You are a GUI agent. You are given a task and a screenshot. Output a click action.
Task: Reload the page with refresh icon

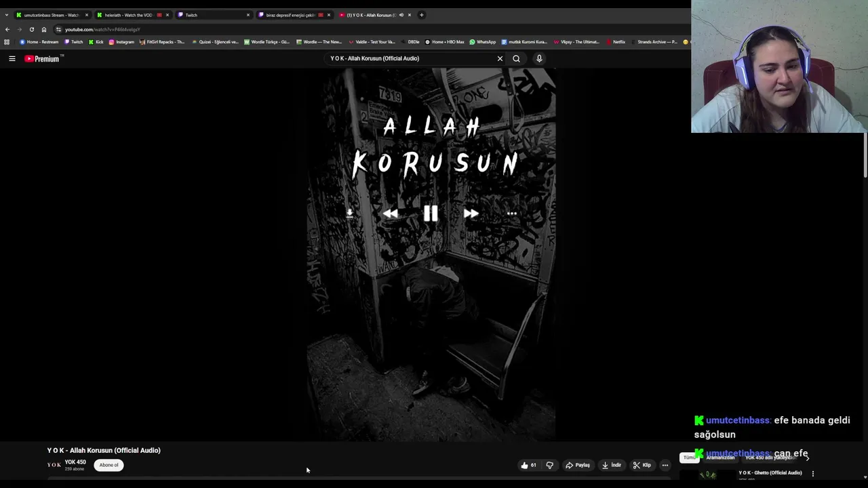[32, 29]
